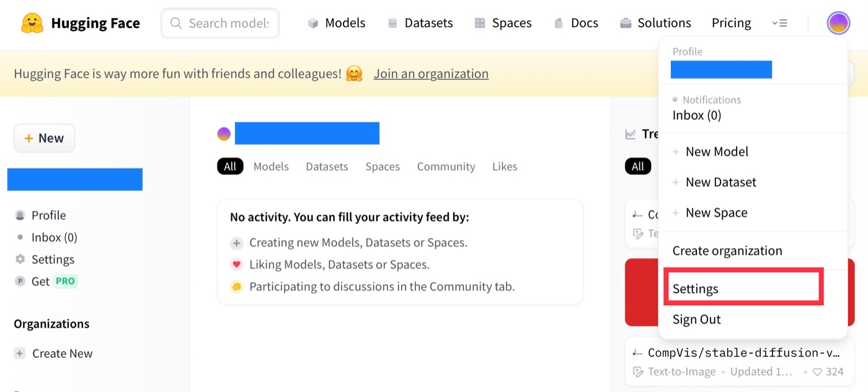This screenshot has width=868, height=392.
Task: Select the All tab under Trending
Action: tap(638, 166)
